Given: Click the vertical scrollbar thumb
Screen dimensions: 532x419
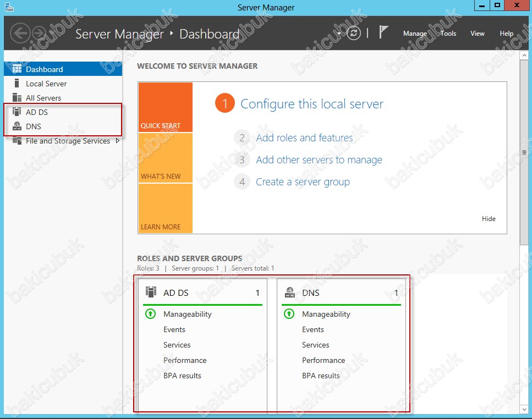Looking at the screenshot, I should pos(524,152).
